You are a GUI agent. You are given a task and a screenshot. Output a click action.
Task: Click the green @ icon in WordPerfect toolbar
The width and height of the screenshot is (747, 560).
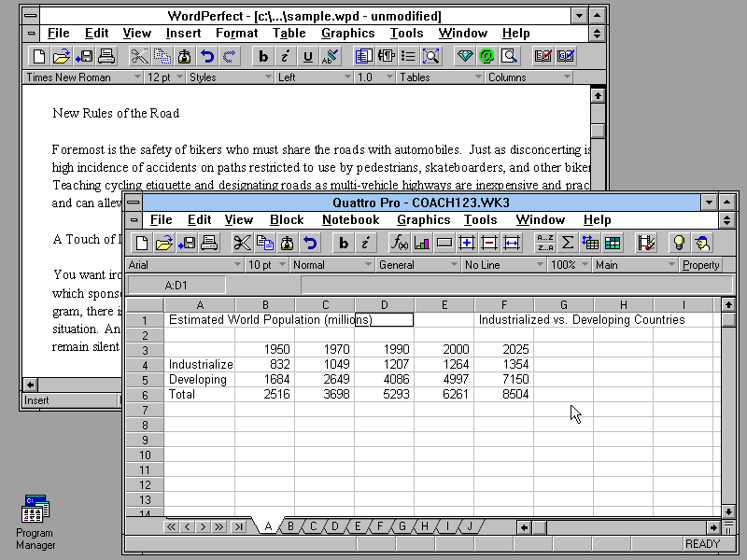pyautogui.click(x=486, y=57)
